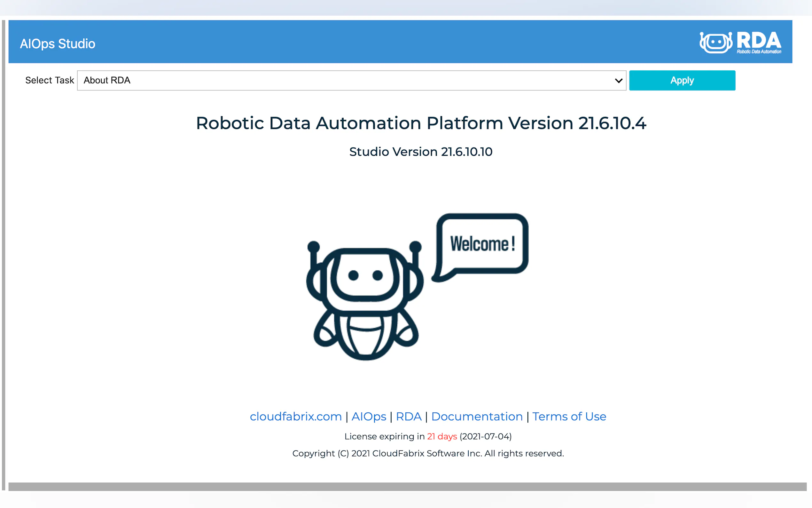Click the Robotic Data Automation tagline under RDA logo
The width and height of the screenshot is (812, 508).
(759, 52)
